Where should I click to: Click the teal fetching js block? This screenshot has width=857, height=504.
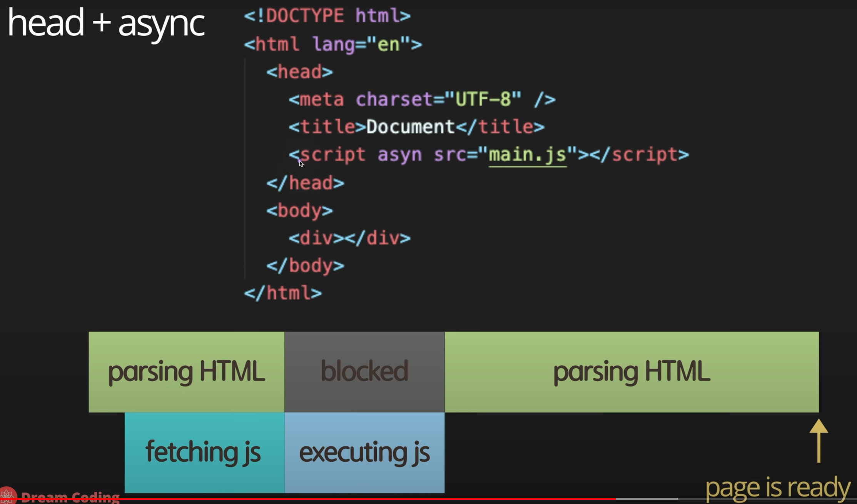point(204,452)
